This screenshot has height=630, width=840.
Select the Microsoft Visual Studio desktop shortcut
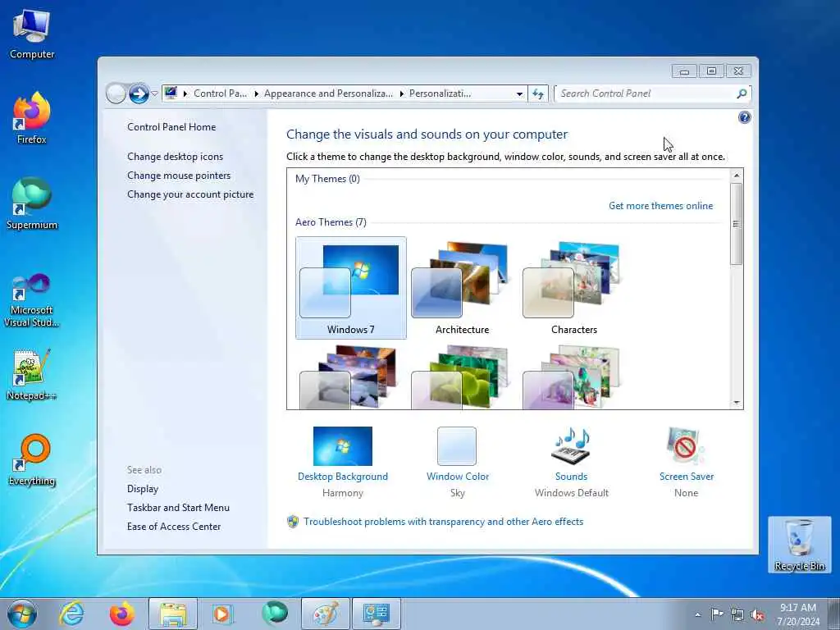pyautogui.click(x=32, y=300)
